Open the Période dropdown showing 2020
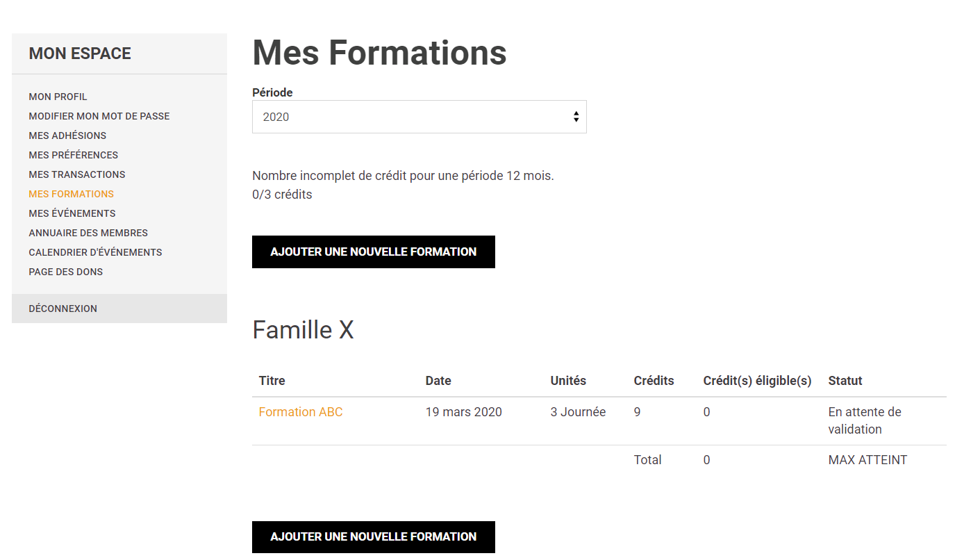Image resolution: width=980 pixels, height=558 pixels. click(419, 117)
